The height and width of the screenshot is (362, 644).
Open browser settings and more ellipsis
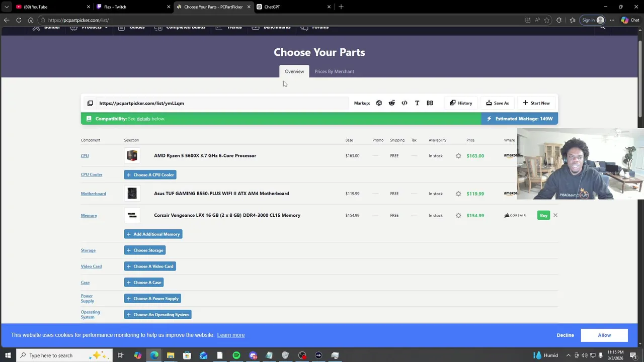coord(612,20)
